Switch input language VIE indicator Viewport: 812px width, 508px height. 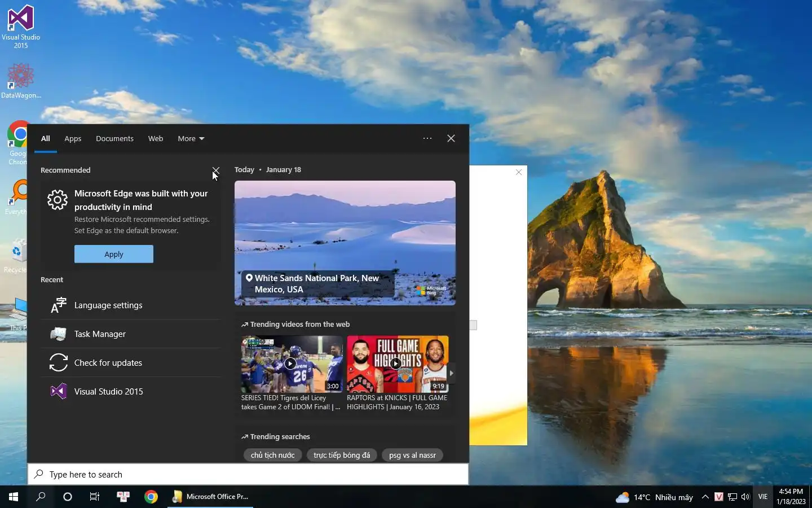point(763,497)
